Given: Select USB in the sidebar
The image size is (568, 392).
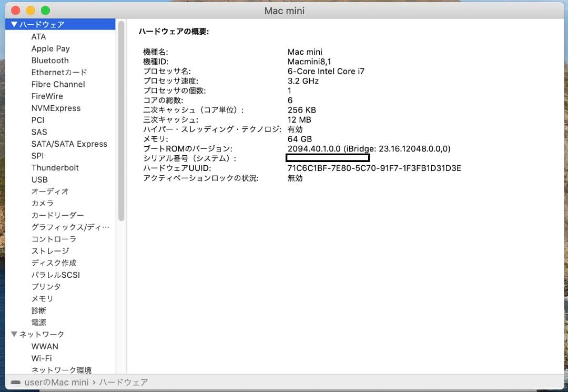Looking at the screenshot, I should click(x=39, y=180).
